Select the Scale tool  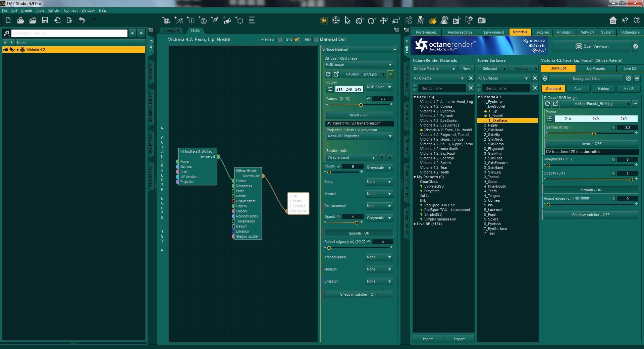396,20
